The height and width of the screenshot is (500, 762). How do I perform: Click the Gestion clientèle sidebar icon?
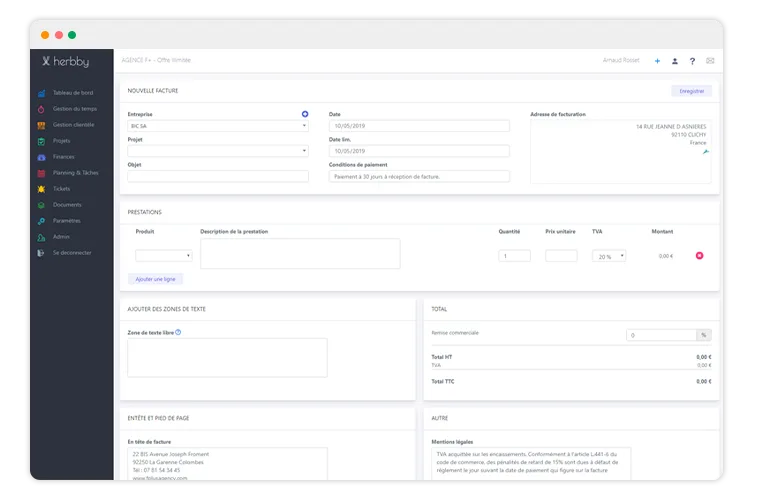[x=41, y=125]
